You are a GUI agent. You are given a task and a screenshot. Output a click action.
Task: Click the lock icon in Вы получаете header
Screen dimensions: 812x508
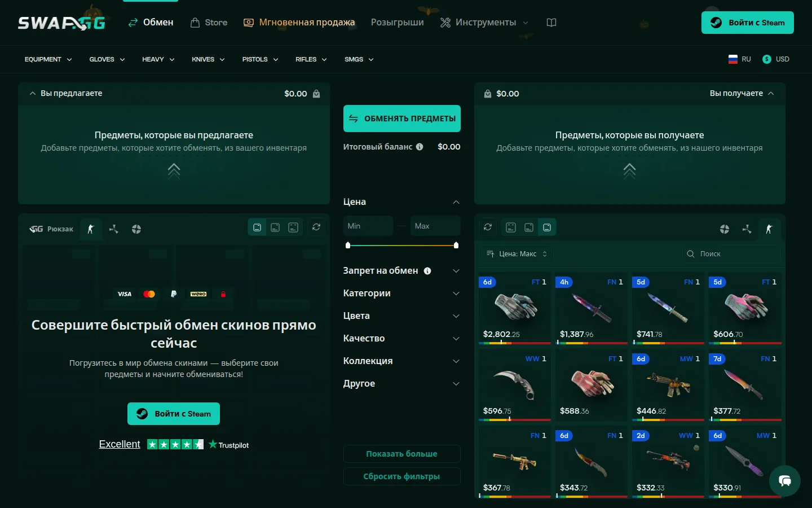coord(488,94)
